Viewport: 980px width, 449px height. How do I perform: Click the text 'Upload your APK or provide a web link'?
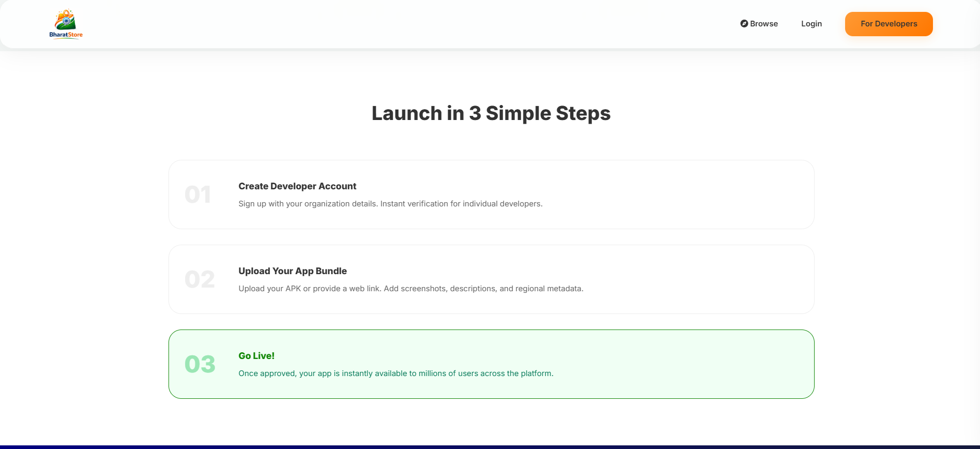310,289
